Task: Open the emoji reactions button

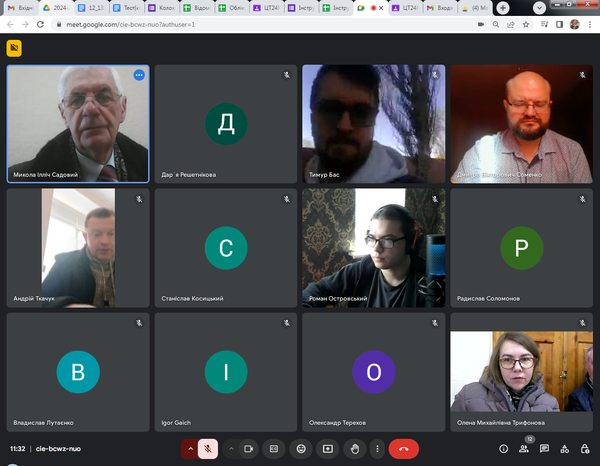Action: pyautogui.click(x=301, y=449)
